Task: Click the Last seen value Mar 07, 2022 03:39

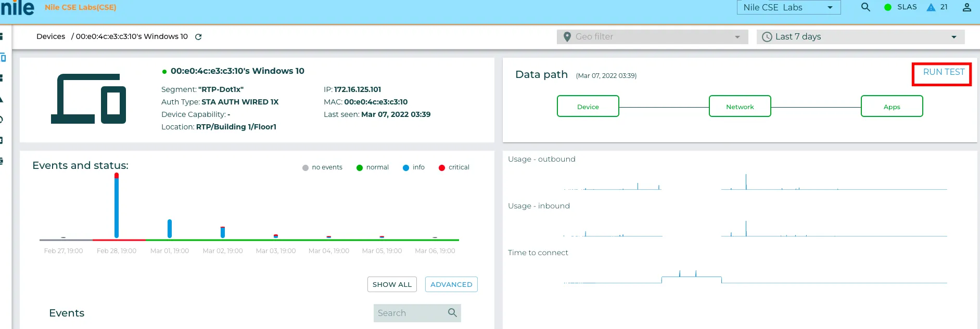Action: coord(396,114)
